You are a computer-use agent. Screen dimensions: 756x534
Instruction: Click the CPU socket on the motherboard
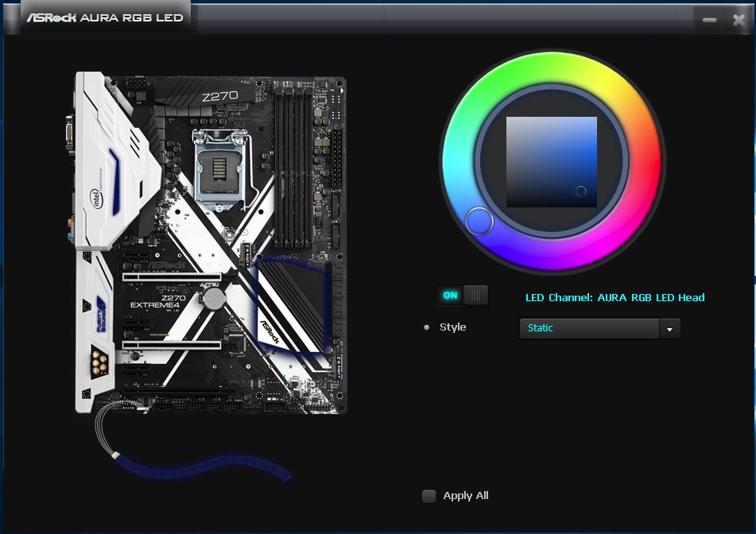(220, 170)
